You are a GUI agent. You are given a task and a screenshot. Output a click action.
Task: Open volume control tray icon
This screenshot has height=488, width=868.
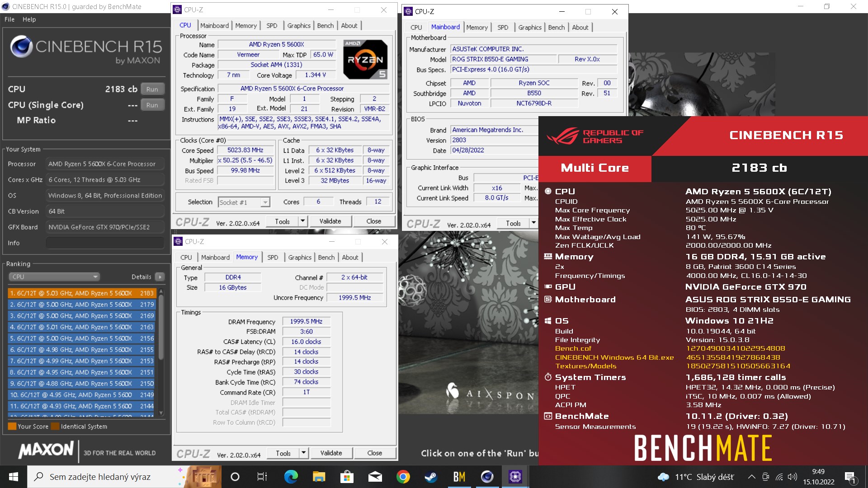(x=793, y=477)
